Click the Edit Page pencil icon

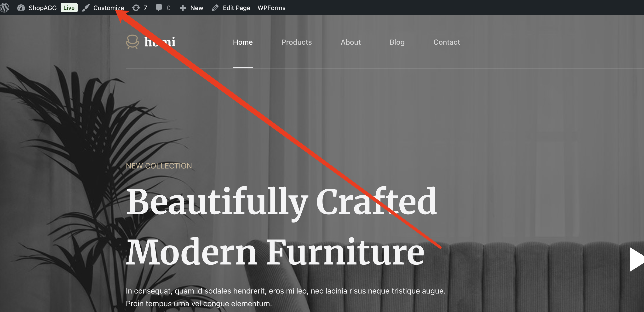pos(215,8)
